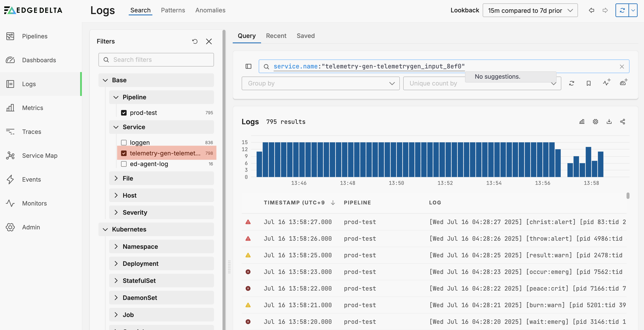Switch to the Search tab
This screenshot has width=644, height=330.
[x=140, y=10]
